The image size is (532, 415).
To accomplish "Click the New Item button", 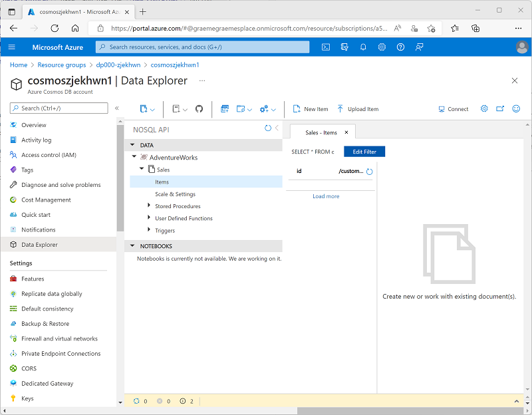I will point(311,109).
